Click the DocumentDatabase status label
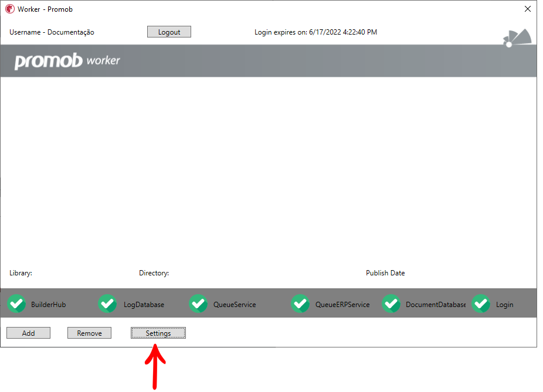Viewport: 543px width, 392px height. [436, 305]
